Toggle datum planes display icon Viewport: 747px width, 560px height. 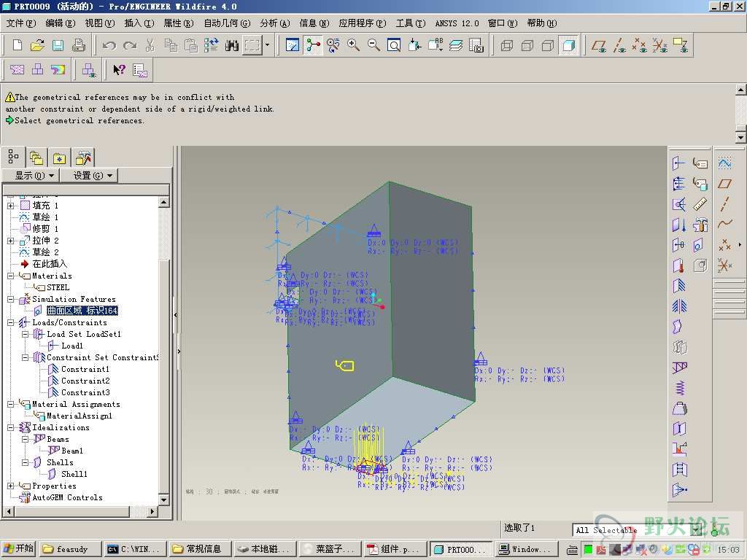(x=599, y=45)
